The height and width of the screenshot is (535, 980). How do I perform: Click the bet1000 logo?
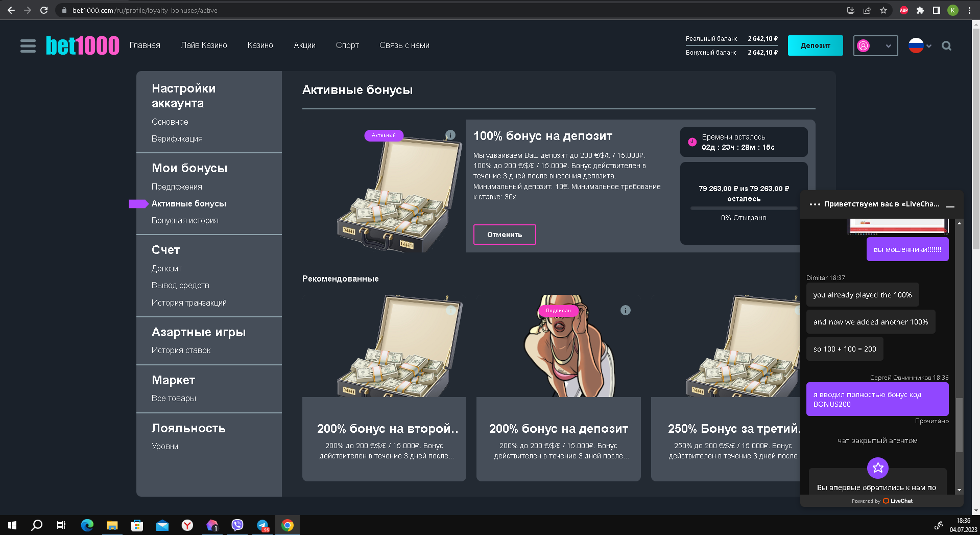click(x=83, y=45)
